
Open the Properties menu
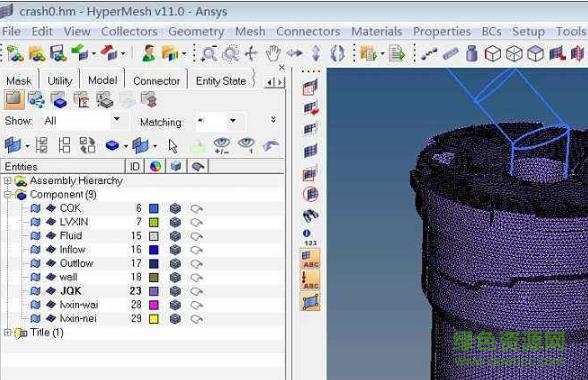pyautogui.click(x=442, y=32)
